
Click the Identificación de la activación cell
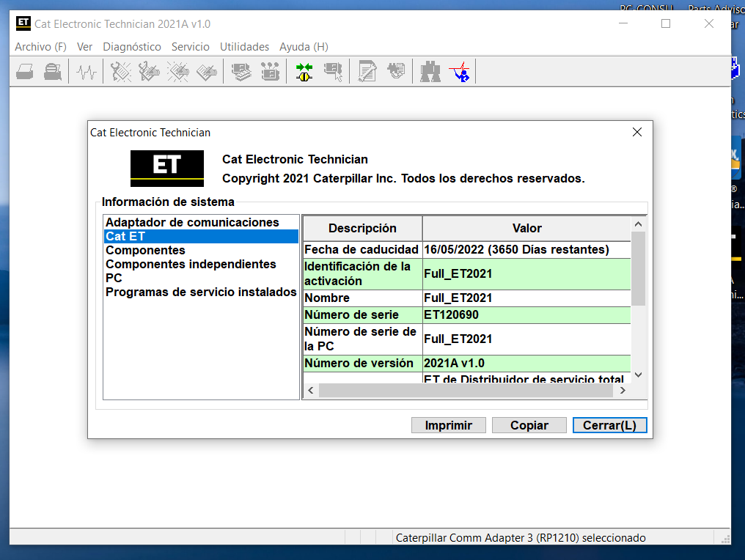[x=362, y=273]
